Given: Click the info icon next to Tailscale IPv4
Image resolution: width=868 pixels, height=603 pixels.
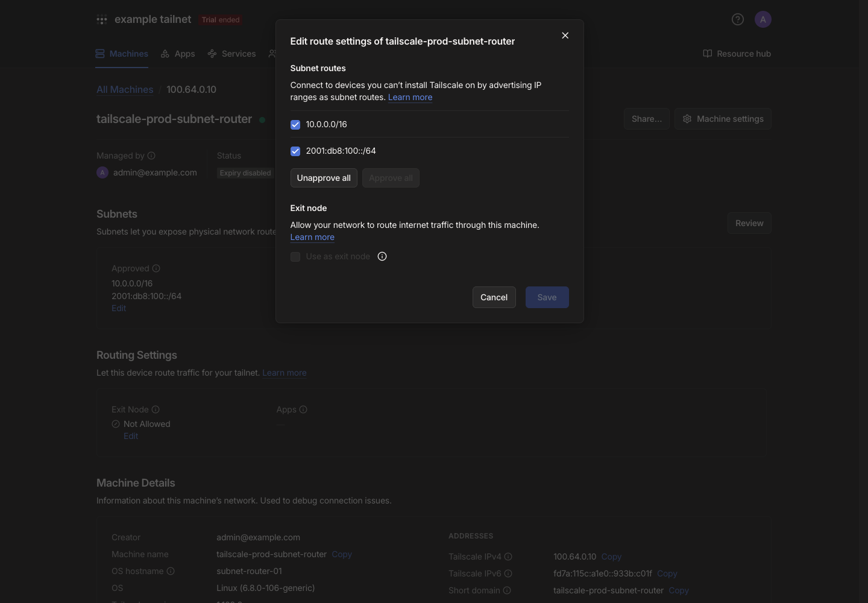Looking at the screenshot, I should 508,557.
